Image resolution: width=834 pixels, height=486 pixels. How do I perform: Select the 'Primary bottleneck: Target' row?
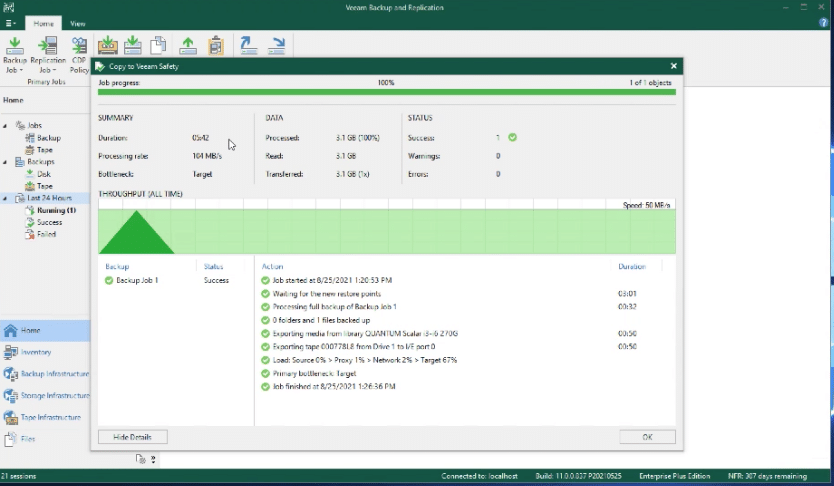[463, 373]
